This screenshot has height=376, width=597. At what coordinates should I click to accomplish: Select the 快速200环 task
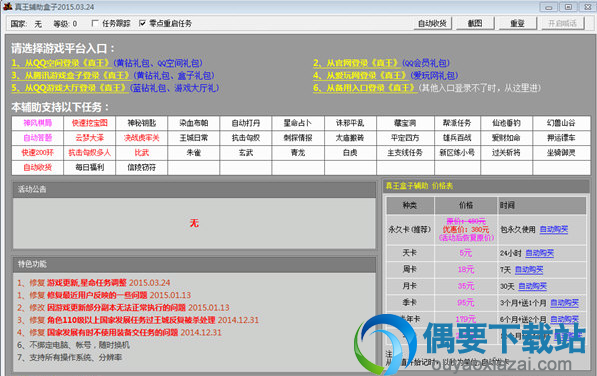tap(37, 153)
